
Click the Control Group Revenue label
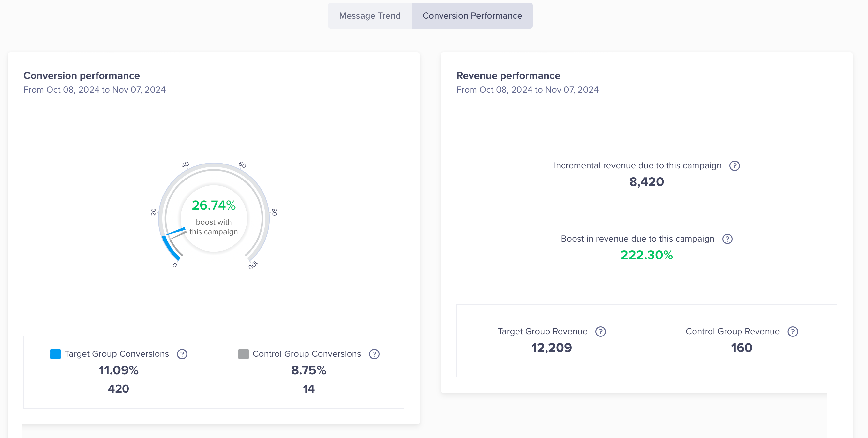click(733, 332)
